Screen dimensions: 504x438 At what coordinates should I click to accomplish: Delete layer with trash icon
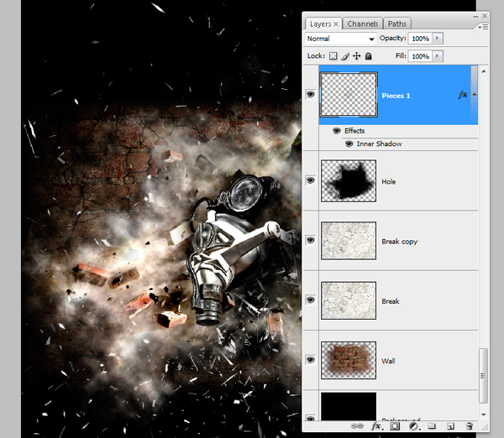pos(469,426)
